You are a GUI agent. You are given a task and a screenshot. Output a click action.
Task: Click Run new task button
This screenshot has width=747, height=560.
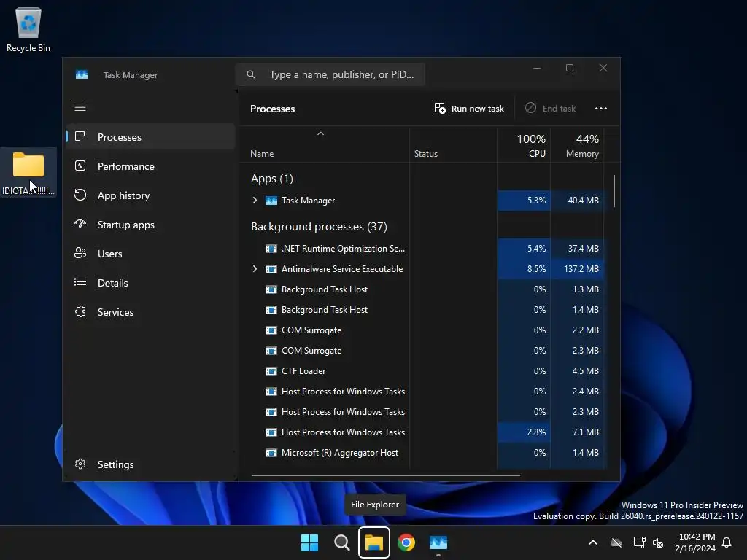click(x=469, y=109)
